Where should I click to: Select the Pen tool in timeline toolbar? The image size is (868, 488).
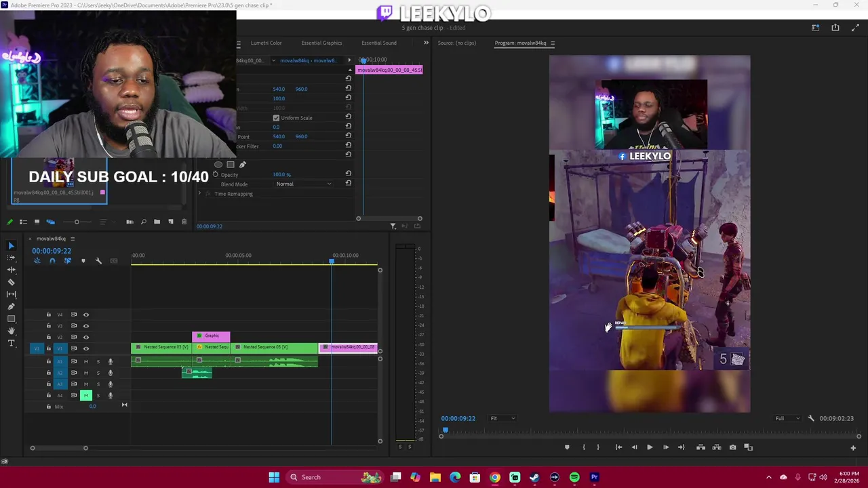(x=11, y=306)
